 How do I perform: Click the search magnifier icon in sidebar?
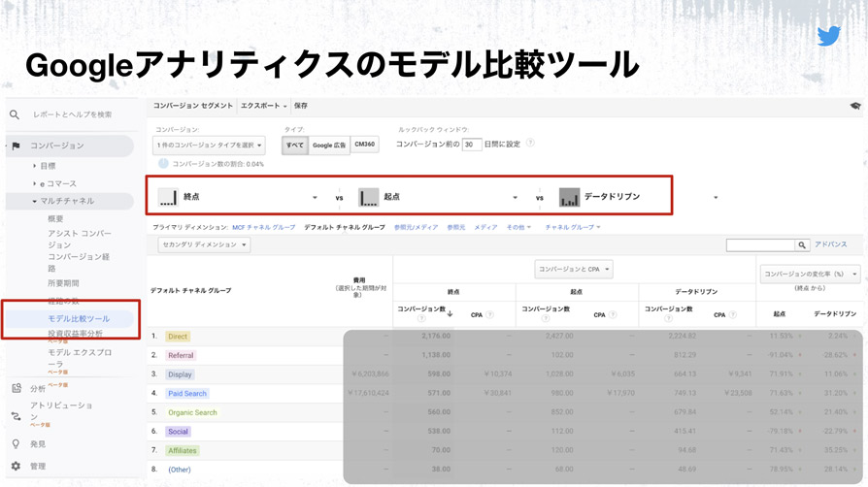15,114
